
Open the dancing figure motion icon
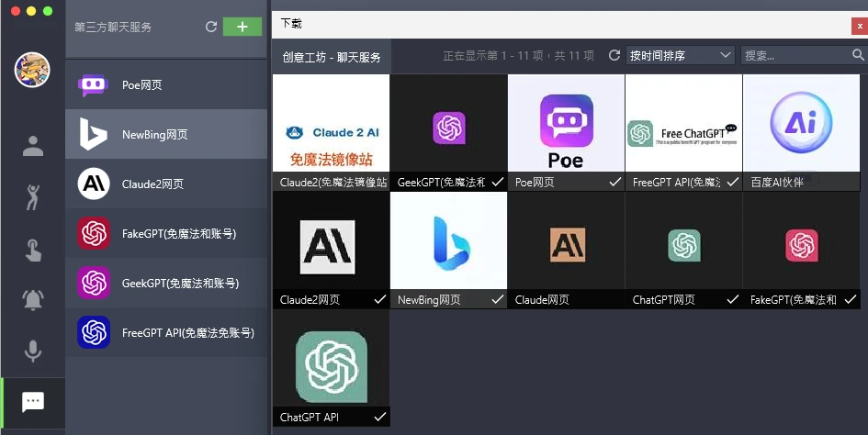[33, 197]
